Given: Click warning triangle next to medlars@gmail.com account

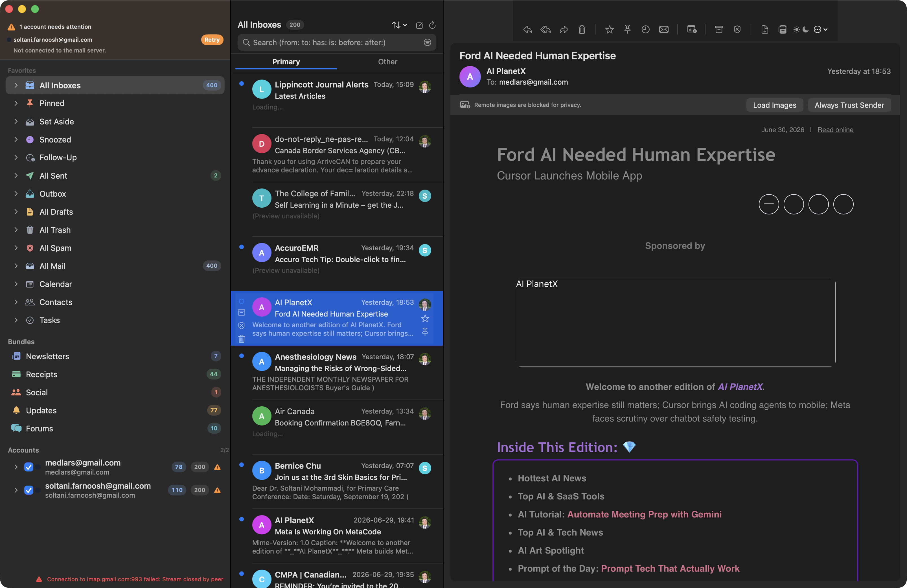Looking at the screenshot, I should coord(217,467).
